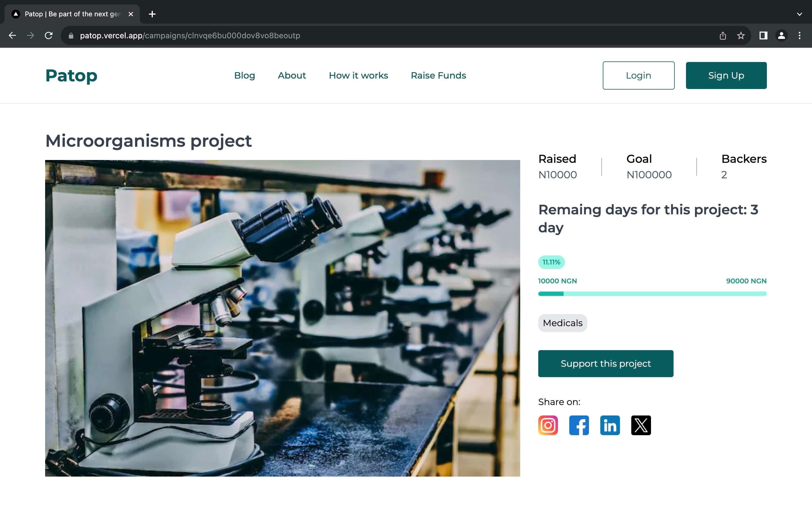The image size is (812, 507).
Task: Open the Raise Funds page
Action: (x=438, y=75)
